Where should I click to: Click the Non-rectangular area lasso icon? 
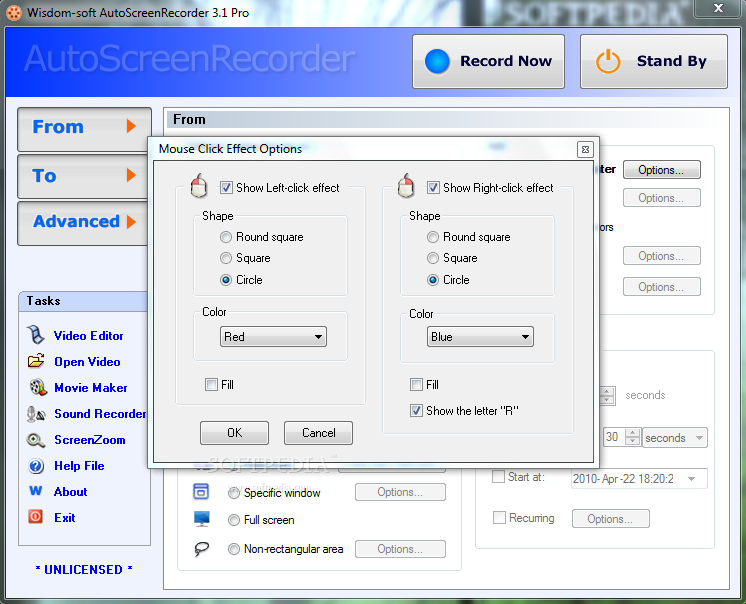click(201, 549)
